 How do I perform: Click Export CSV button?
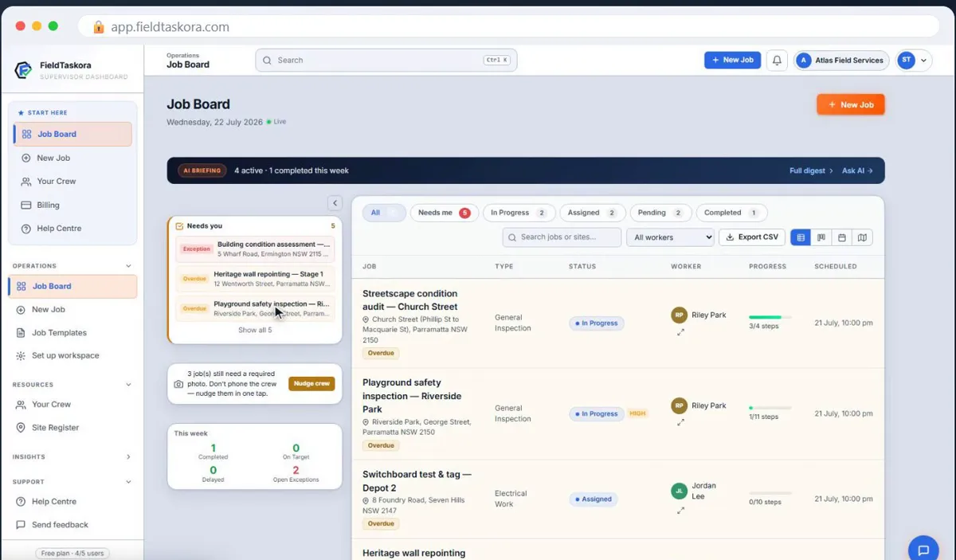[752, 237]
